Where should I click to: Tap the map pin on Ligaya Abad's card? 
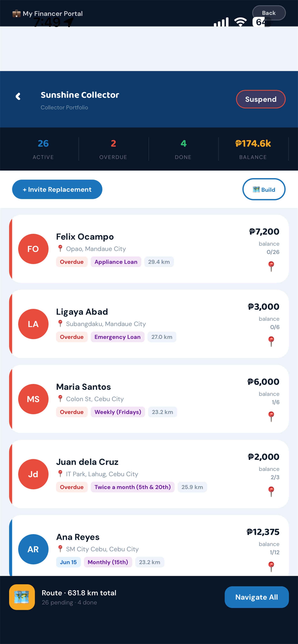pos(271,341)
